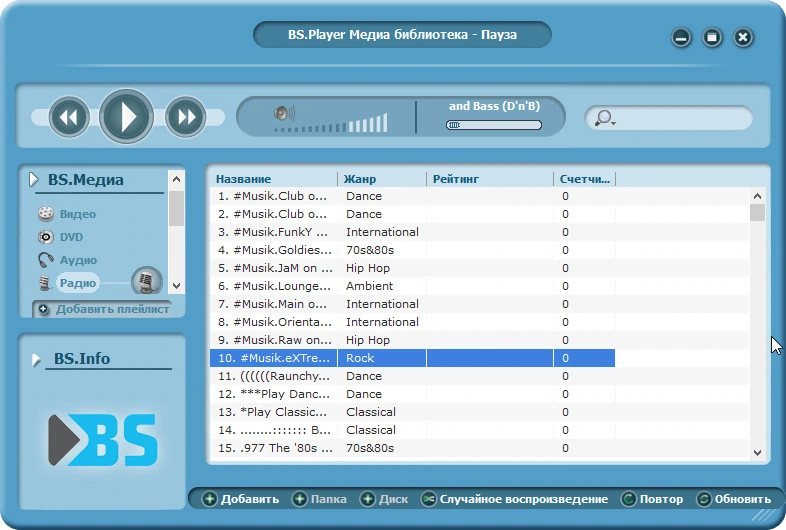The width and height of the screenshot is (786, 530).
Task: Close the BS.Player library window
Action: [743, 37]
